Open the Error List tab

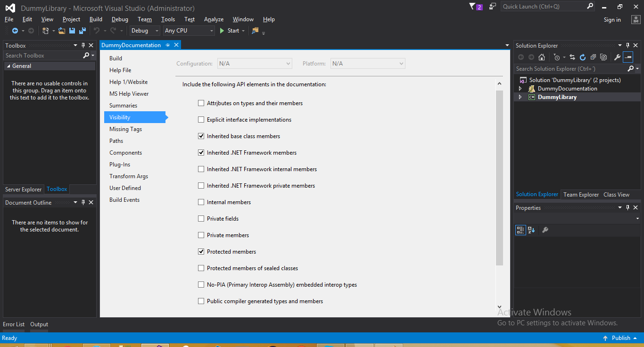click(x=14, y=324)
